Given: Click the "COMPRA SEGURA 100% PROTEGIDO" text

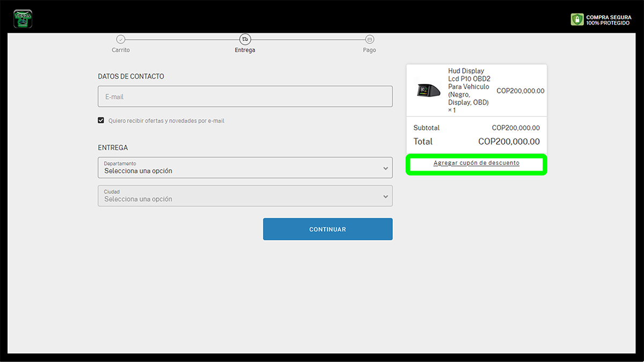Looking at the screenshot, I should point(609,20).
